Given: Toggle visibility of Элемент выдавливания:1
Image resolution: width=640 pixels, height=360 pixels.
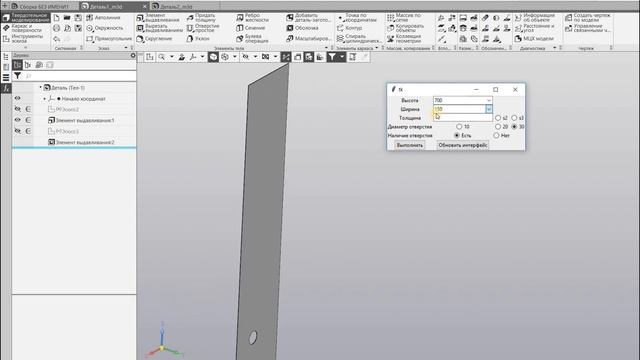Looking at the screenshot, I should click(17, 120).
